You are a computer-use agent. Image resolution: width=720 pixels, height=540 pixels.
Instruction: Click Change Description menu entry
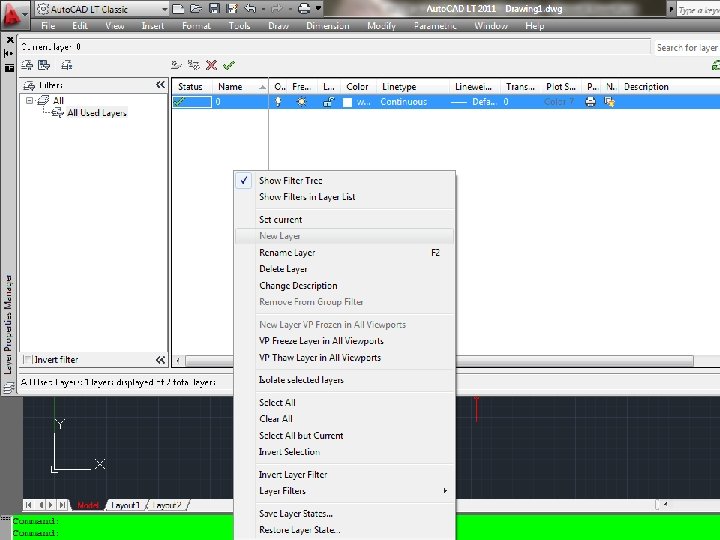click(x=344, y=286)
